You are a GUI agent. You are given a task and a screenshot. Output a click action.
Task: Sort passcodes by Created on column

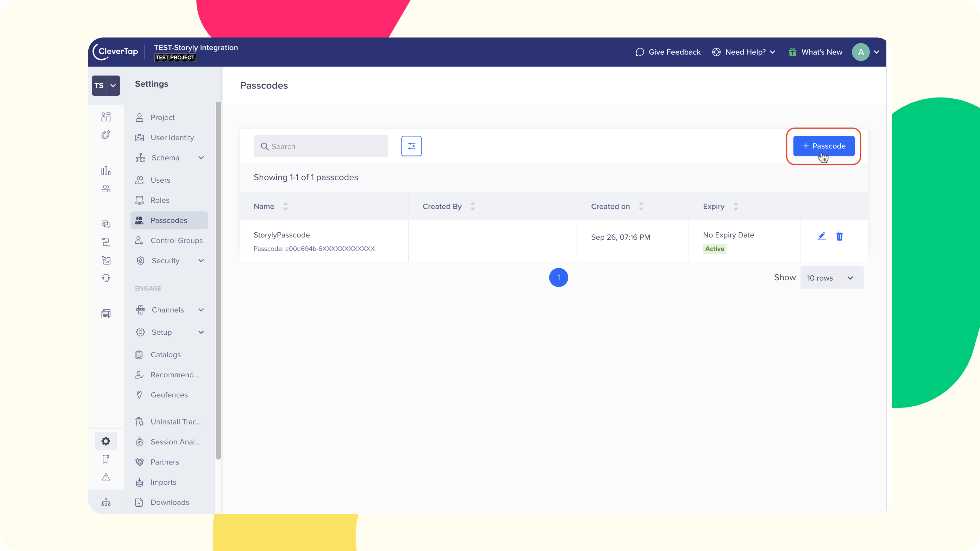tap(641, 206)
